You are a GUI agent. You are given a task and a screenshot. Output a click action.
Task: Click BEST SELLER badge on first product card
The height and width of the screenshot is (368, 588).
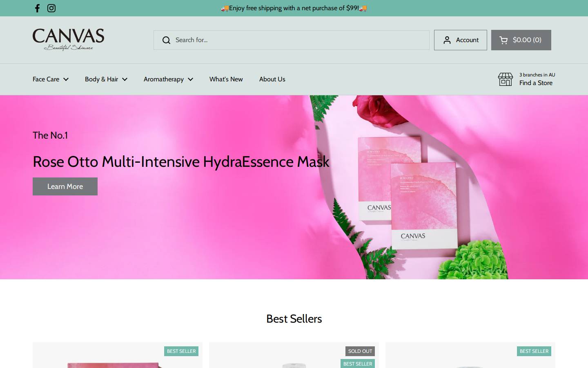[181, 351]
